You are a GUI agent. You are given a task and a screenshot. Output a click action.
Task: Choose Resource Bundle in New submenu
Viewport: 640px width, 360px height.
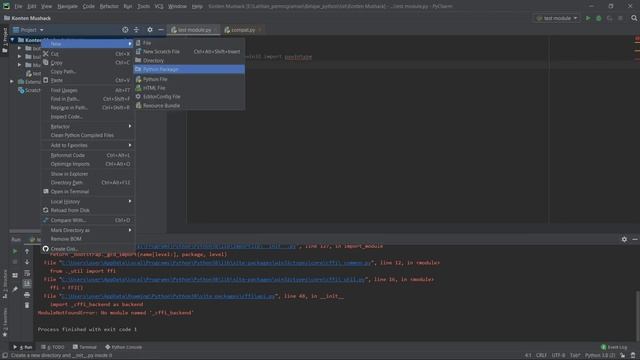coord(189,105)
